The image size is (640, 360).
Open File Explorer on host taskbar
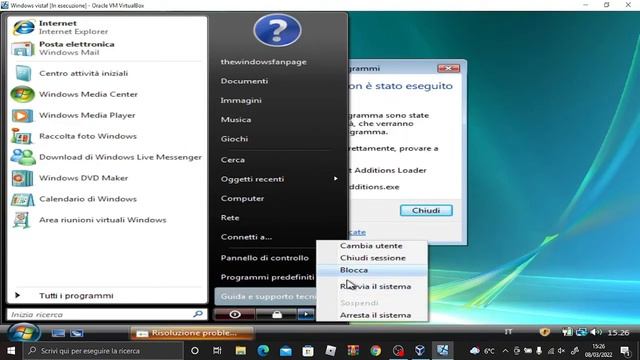240,351
